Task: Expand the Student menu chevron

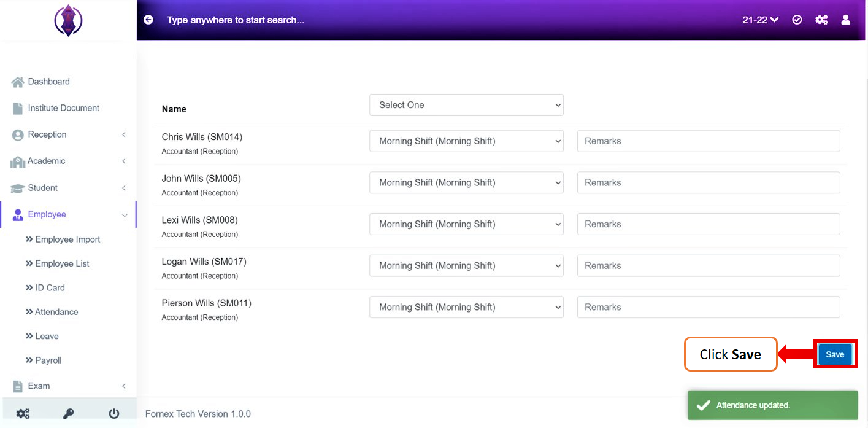Action: click(x=124, y=188)
